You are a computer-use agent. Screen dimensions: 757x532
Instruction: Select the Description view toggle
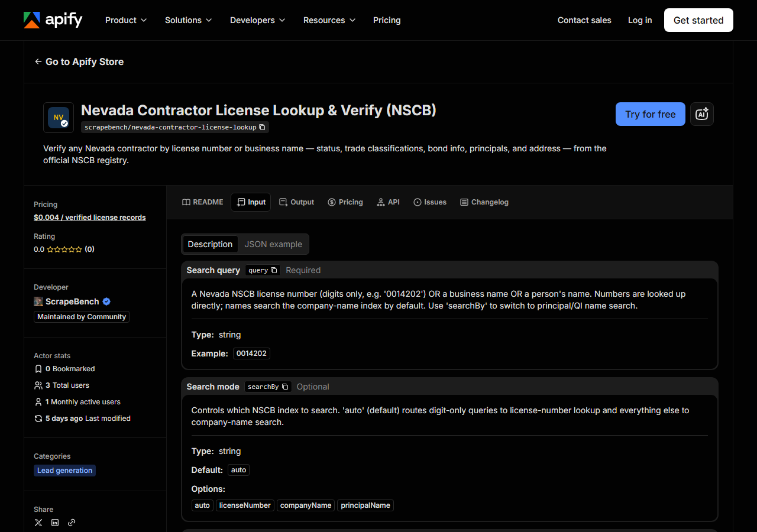(210, 244)
